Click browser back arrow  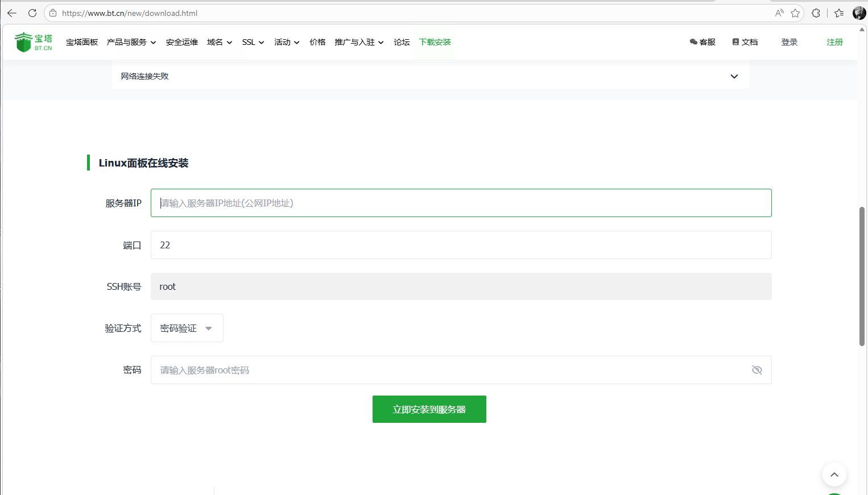pyautogui.click(x=12, y=13)
